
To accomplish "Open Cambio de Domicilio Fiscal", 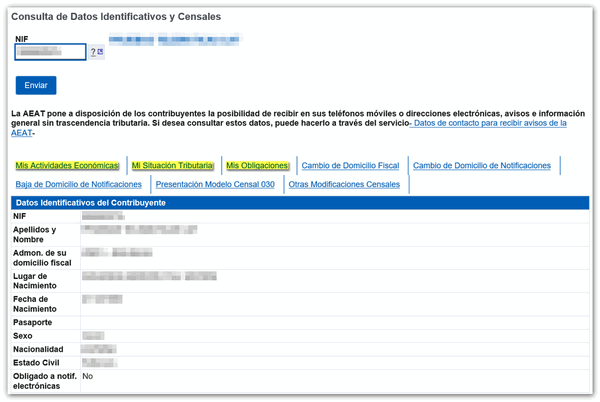I will pyautogui.click(x=350, y=165).
